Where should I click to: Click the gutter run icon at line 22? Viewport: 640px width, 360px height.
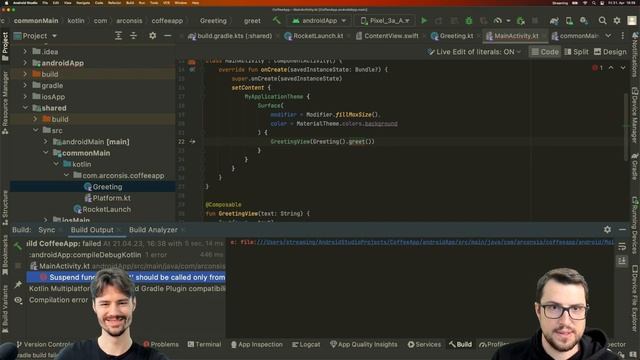pos(192,142)
